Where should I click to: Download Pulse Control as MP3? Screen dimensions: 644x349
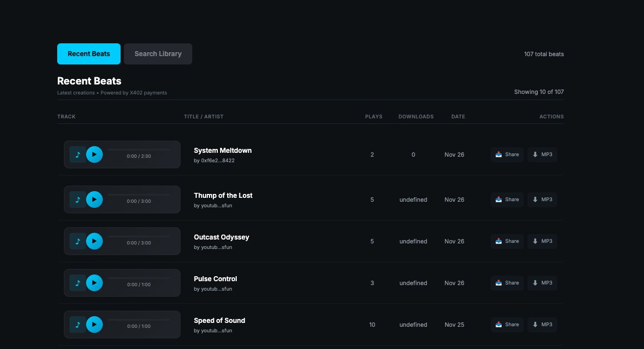(x=542, y=283)
